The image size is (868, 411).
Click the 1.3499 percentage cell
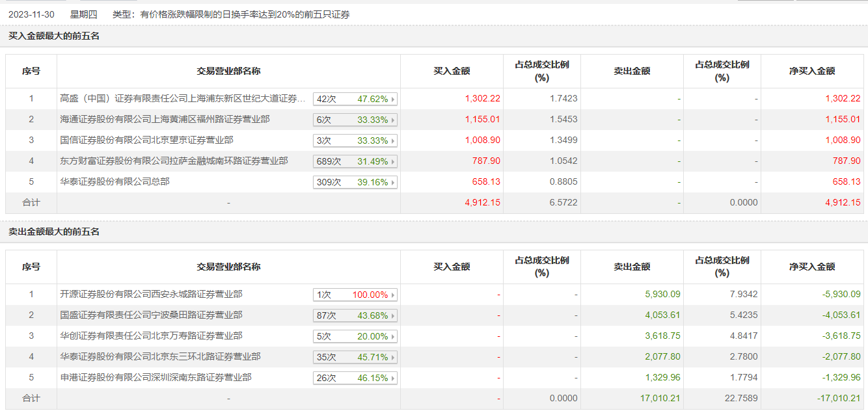point(564,140)
